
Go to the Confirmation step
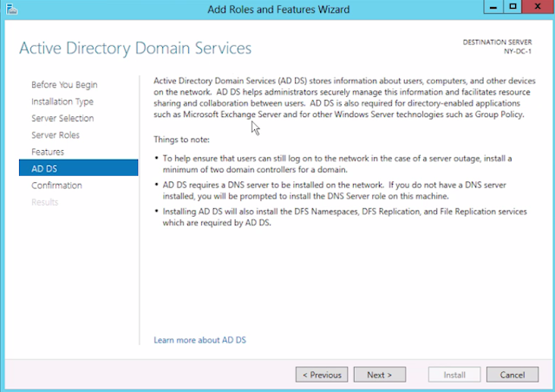click(56, 186)
